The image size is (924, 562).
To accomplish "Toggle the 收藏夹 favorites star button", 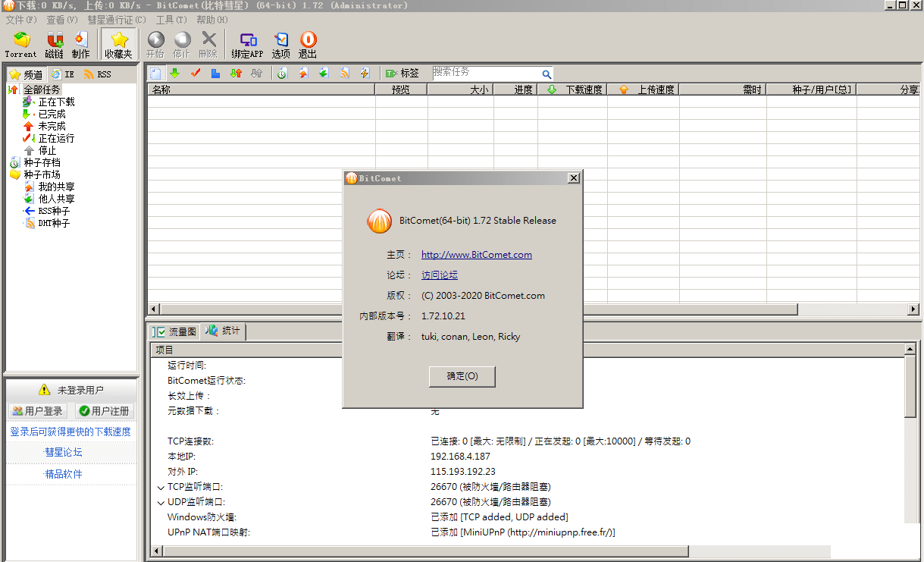I will pos(118,44).
